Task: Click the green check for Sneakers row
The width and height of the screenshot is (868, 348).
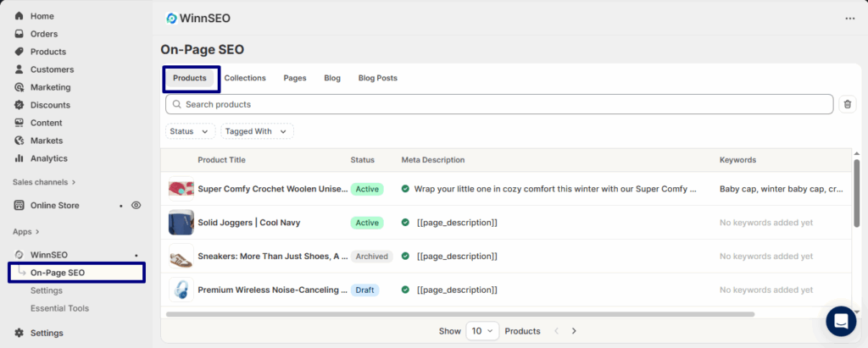Action: [405, 257]
